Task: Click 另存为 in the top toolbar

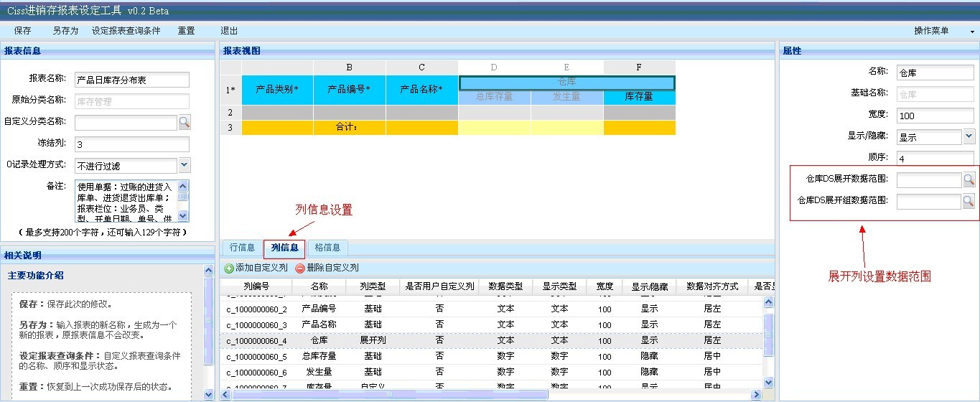Action: click(x=65, y=31)
